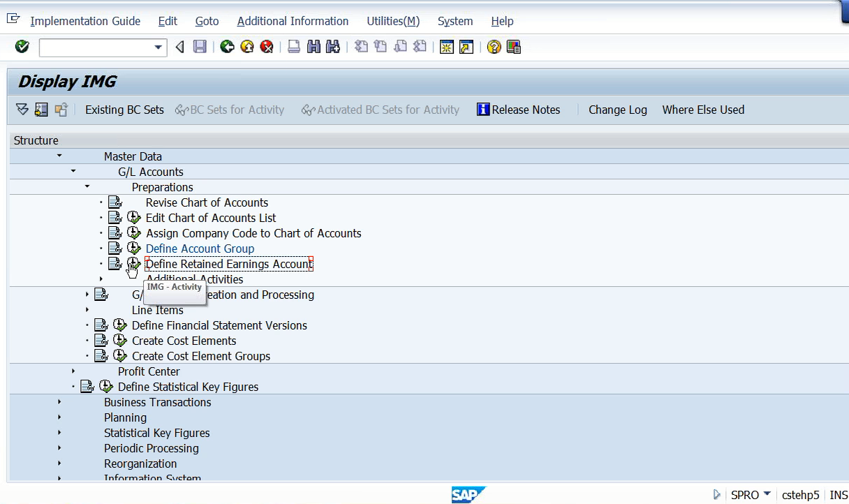Click the Previous Page icon
Screen dimensions: 849x504
pos(381,47)
